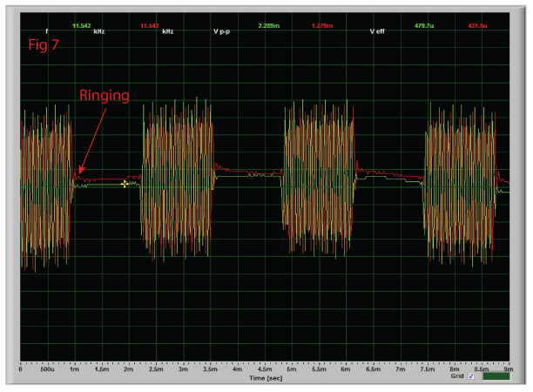Click the 3.5m tick label on time axis
Screen dimensions: 533x392
[x=210, y=369]
